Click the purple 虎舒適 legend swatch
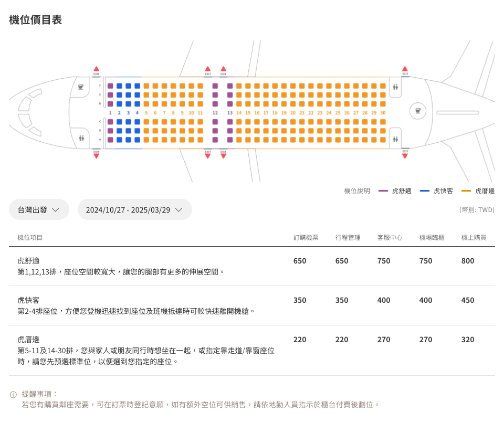504x422 pixels. pos(383,191)
